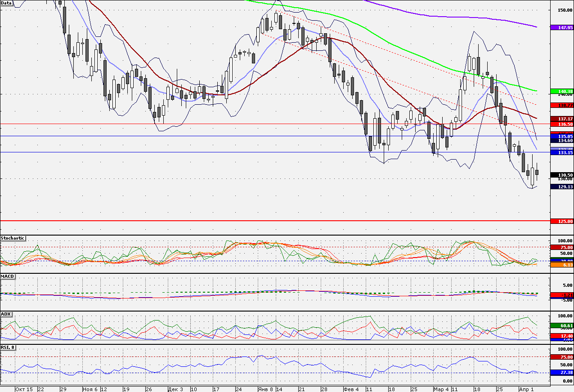
Task: Click the purple moving average line
Action: pos(450,17)
